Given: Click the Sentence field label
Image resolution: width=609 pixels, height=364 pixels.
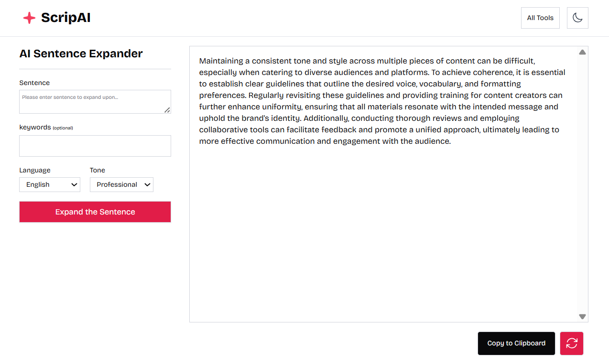Looking at the screenshot, I should pos(34,83).
